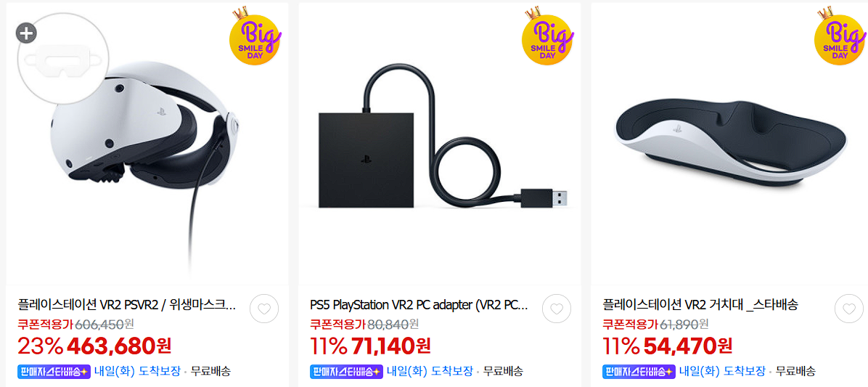Click the 71,140원 price of the PC adapter
868x387 pixels.
coord(390,346)
